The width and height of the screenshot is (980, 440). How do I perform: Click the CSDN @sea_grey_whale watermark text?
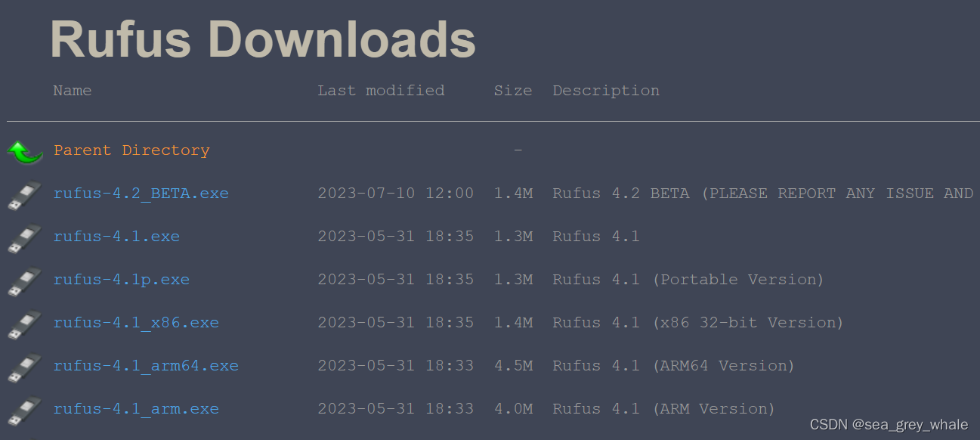[x=890, y=424]
